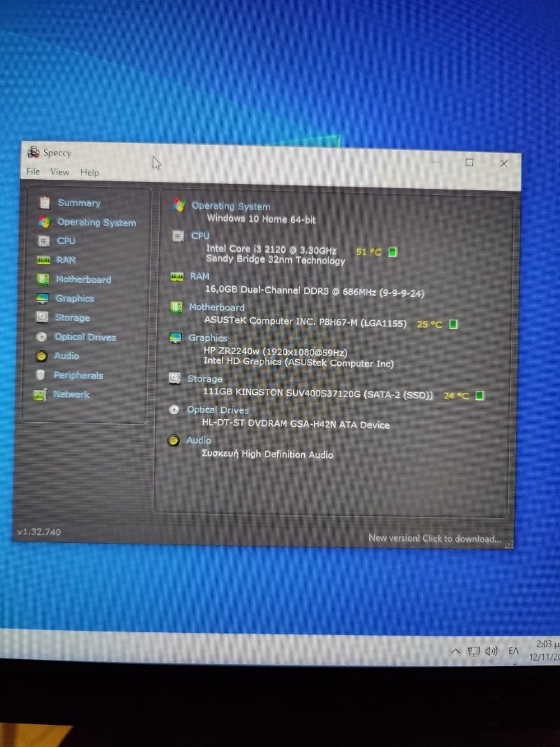Click New version! Click to download link
Viewport: 560px width, 747px height.
point(435,538)
